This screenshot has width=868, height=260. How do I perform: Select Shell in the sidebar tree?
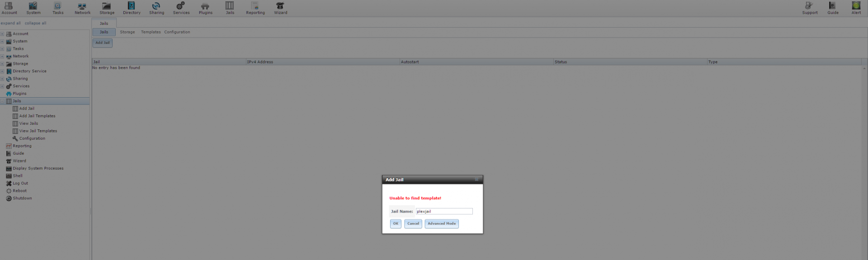[x=18, y=176]
